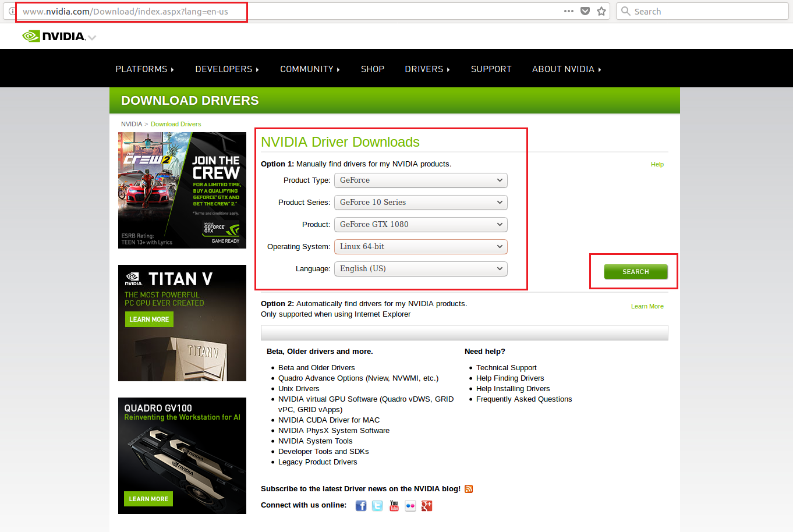Viewport: 793px width, 532px height.
Task: Click the Download Drivers breadcrumb link
Action: point(176,125)
